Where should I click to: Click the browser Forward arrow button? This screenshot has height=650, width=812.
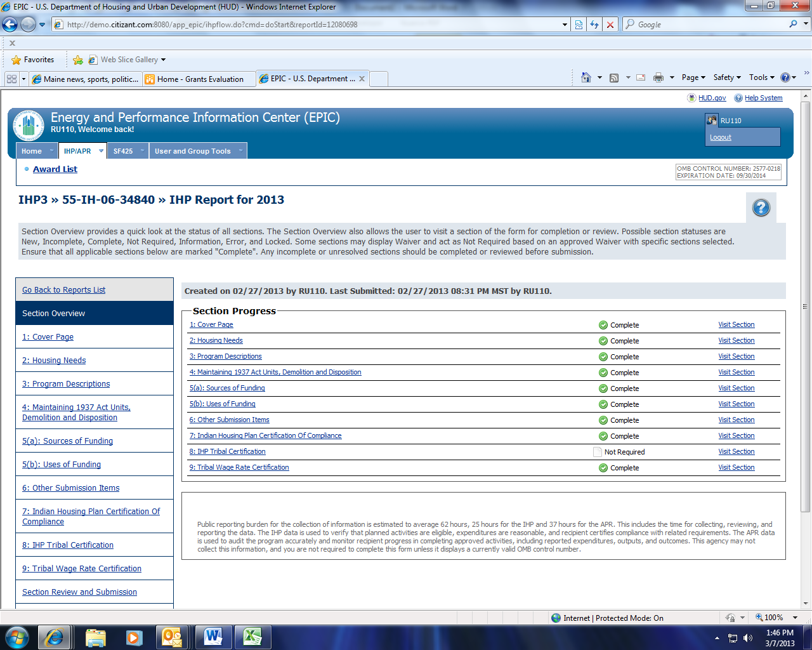[28, 25]
